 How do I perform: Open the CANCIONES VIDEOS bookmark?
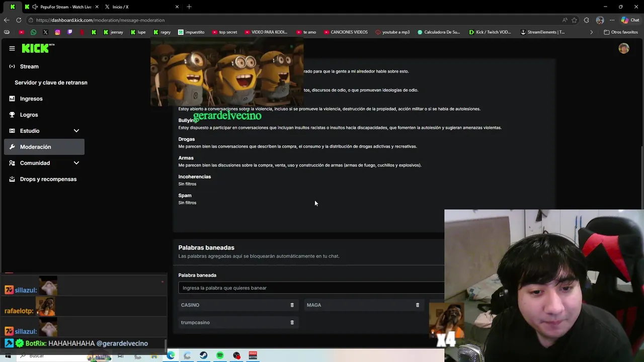(x=346, y=32)
